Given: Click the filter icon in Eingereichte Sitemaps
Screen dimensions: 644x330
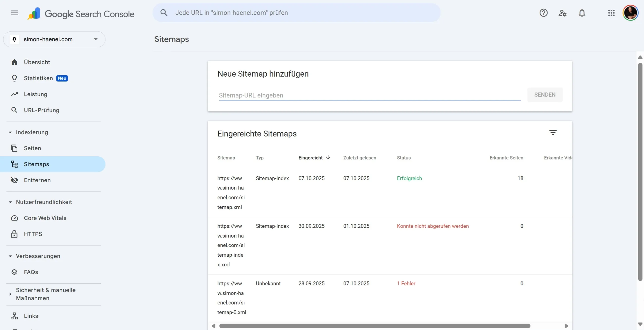Looking at the screenshot, I should coord(553,133).
